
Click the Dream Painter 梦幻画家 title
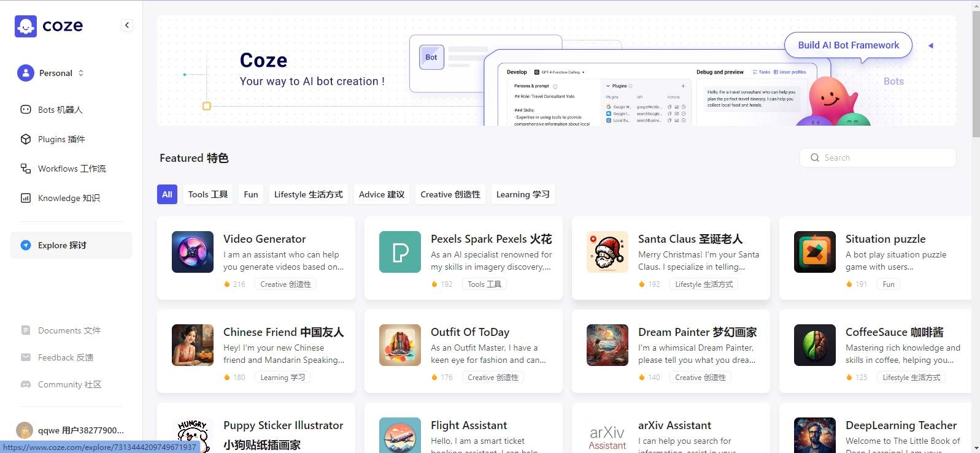(x=698, y=332)
